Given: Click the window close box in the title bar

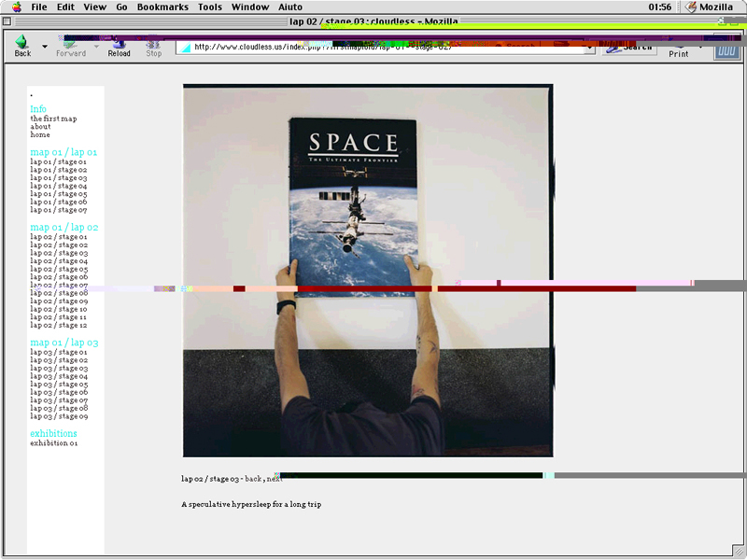Looking at the screenshot, I should (x=7, y=21).
